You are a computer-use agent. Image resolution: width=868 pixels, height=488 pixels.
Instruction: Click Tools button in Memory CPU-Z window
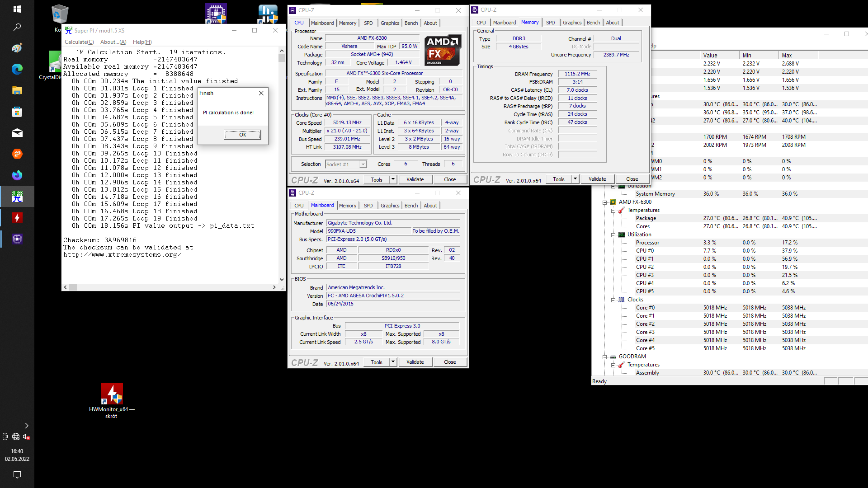click(x=559, y=179)
